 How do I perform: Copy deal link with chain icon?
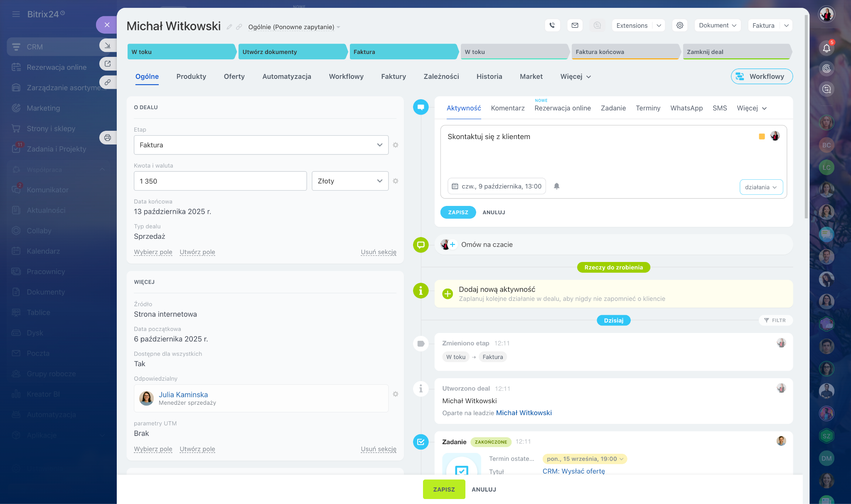(239, 27)
